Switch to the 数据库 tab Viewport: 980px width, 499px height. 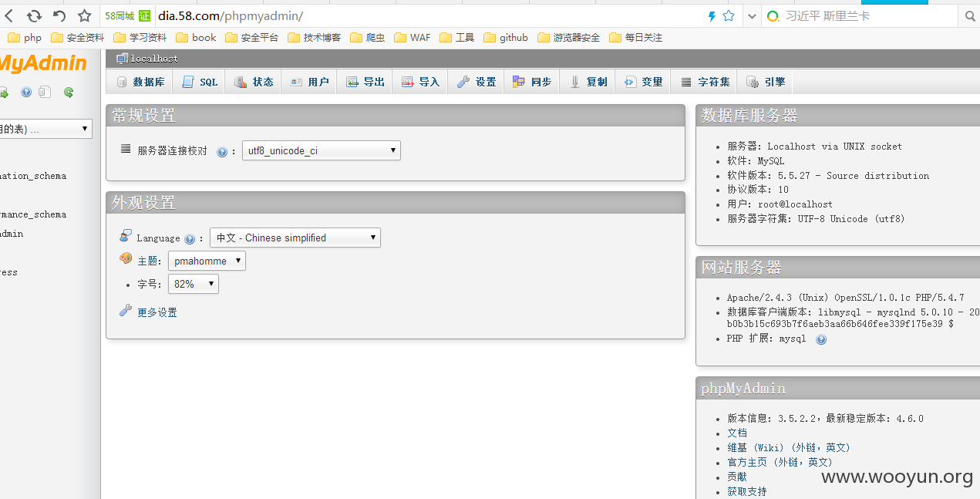(x=140, y=82)
